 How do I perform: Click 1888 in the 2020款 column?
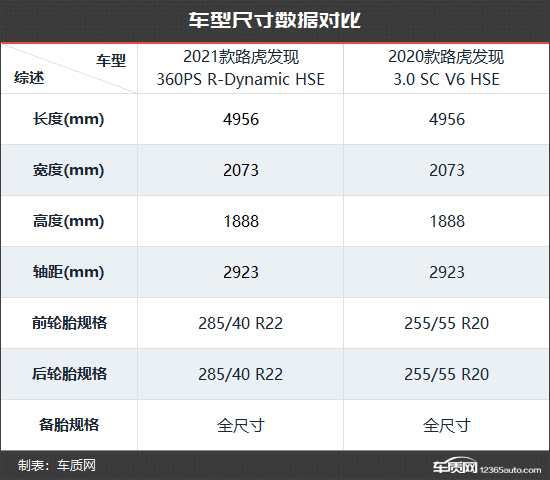447,221
